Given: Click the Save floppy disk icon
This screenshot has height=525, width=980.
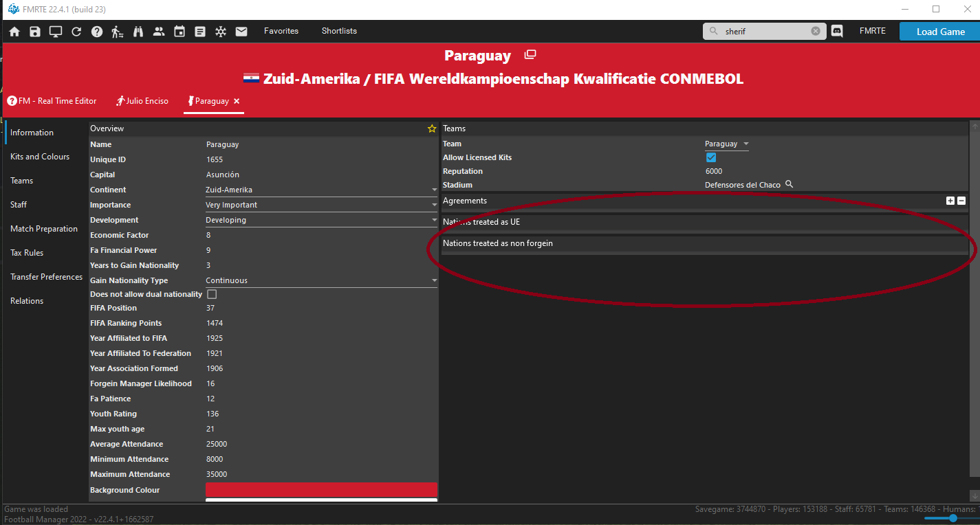Looking at the screenshot, I should pos(35,32).
